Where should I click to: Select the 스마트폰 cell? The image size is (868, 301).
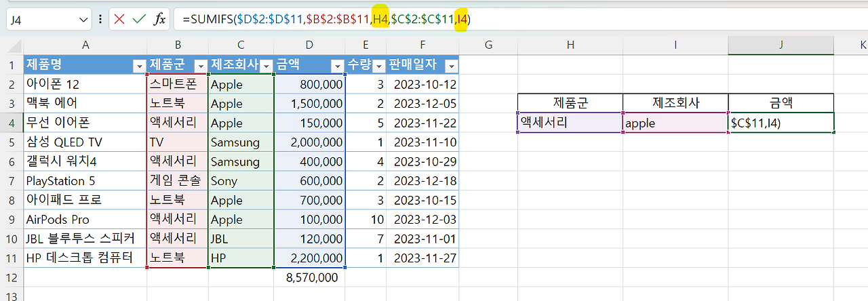pyautogui.click(x=178, y=85)
